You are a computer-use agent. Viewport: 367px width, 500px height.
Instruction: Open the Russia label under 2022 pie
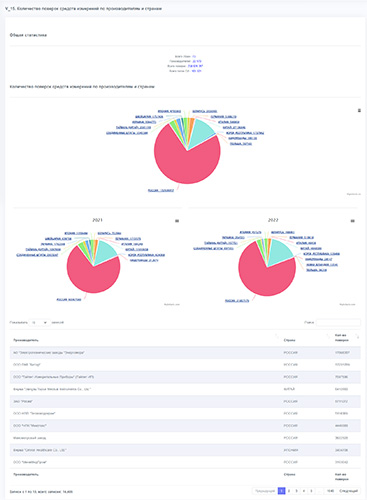click(237, 301)
